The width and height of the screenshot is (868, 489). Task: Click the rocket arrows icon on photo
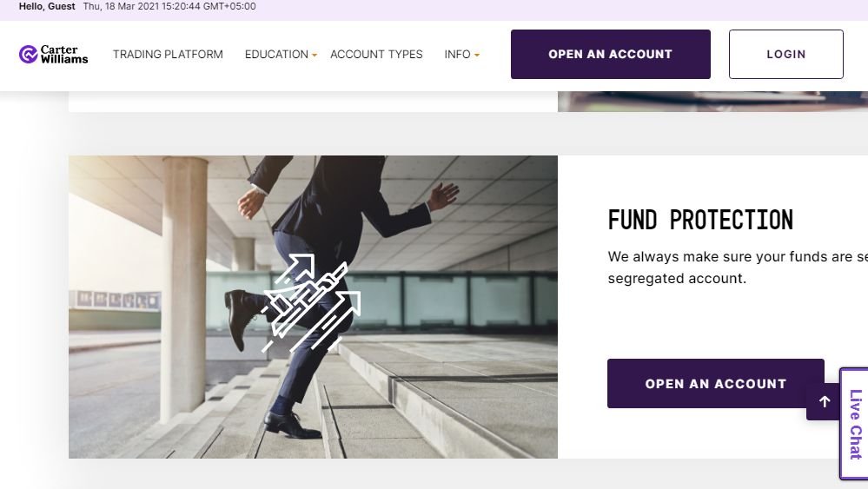tap(312, 303)
